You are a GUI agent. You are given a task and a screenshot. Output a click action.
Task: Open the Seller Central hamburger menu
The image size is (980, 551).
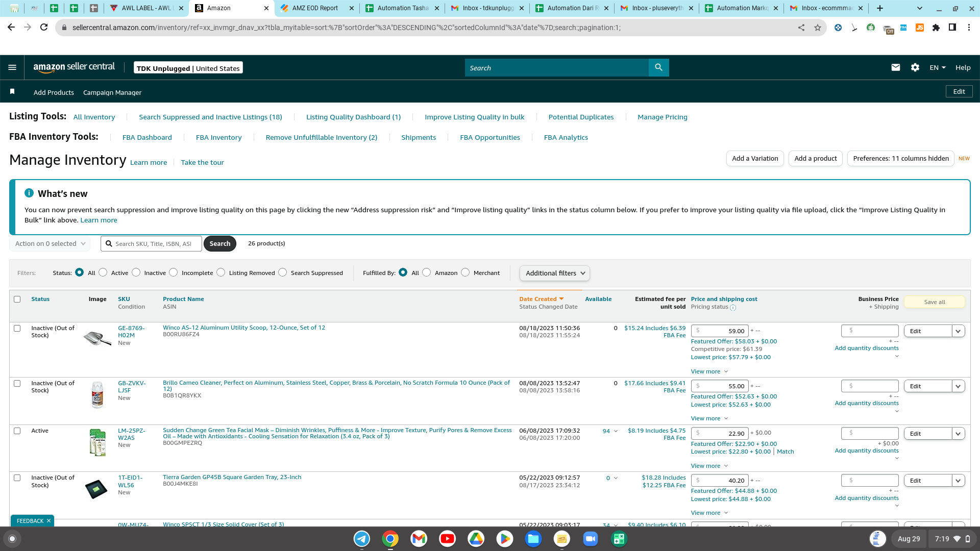(x=12, y=67)
